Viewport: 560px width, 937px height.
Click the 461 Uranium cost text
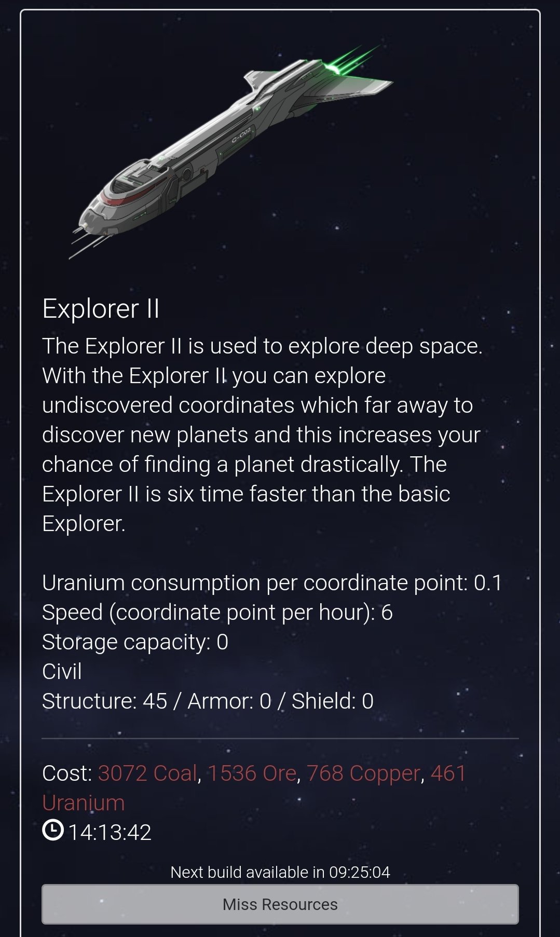click(x=254, y=788)
